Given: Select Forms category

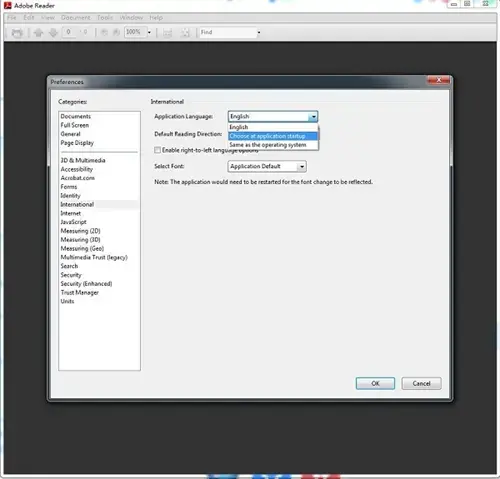Looking at the screenshot, I should pyautogui.click(x=69, y=187).
